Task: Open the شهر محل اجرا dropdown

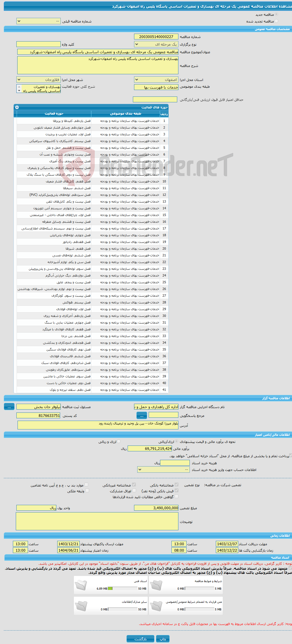Action: 39,80
